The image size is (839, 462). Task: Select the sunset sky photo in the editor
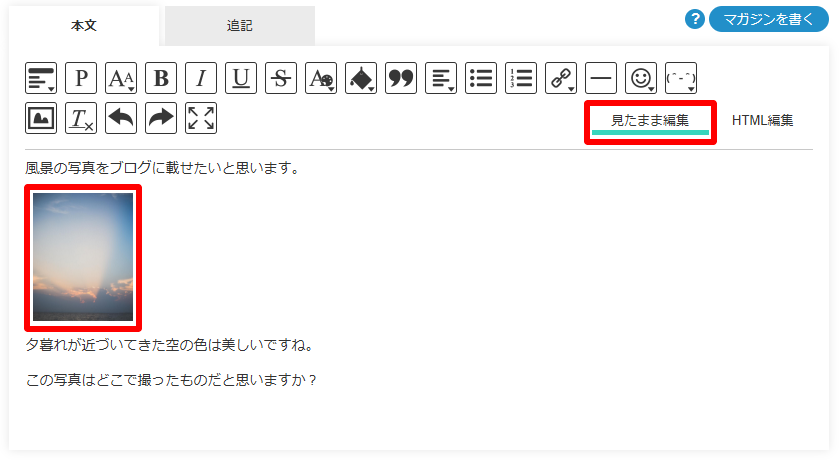tap(83, 257)
